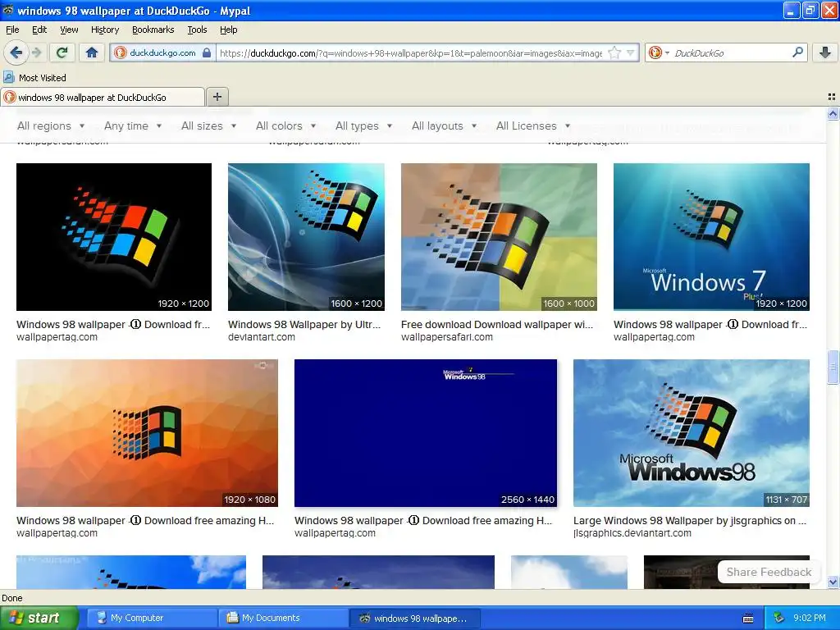Click the vertical scrollbar thumb
Viewport: 840px width, 630px height.
pos(833,367)
